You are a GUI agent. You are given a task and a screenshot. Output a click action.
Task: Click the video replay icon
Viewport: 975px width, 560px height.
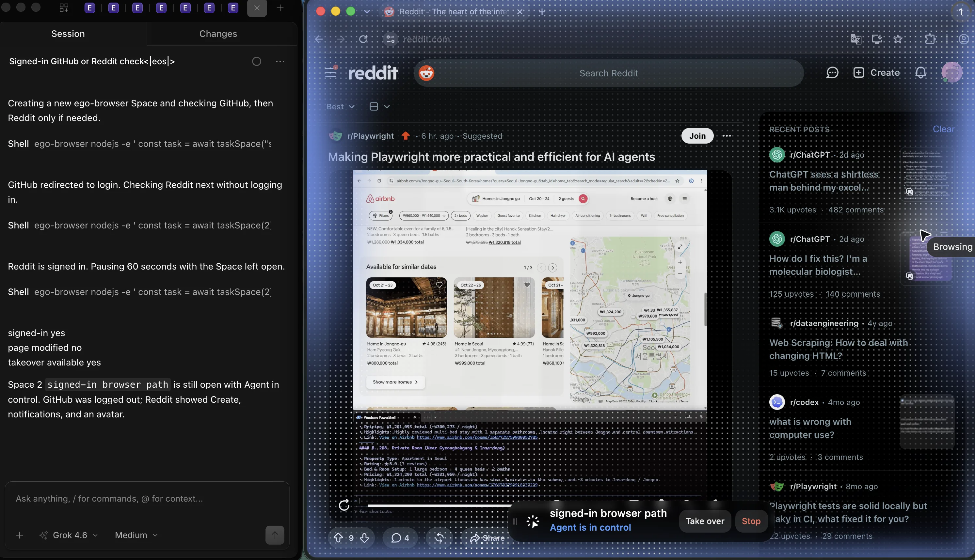click(x=344, y=505)
